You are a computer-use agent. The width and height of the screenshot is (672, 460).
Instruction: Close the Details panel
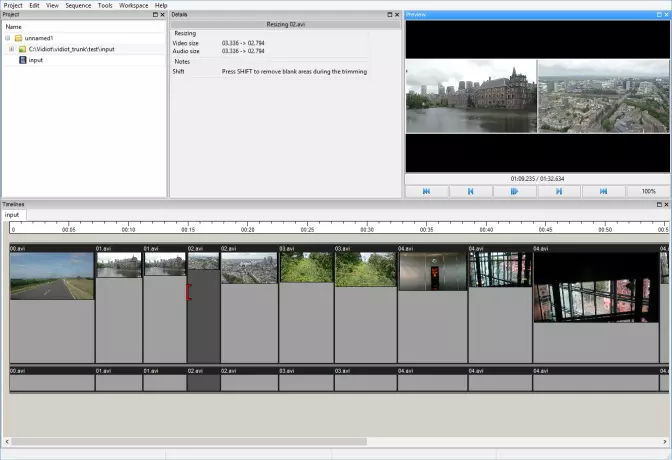pos(397,15)
